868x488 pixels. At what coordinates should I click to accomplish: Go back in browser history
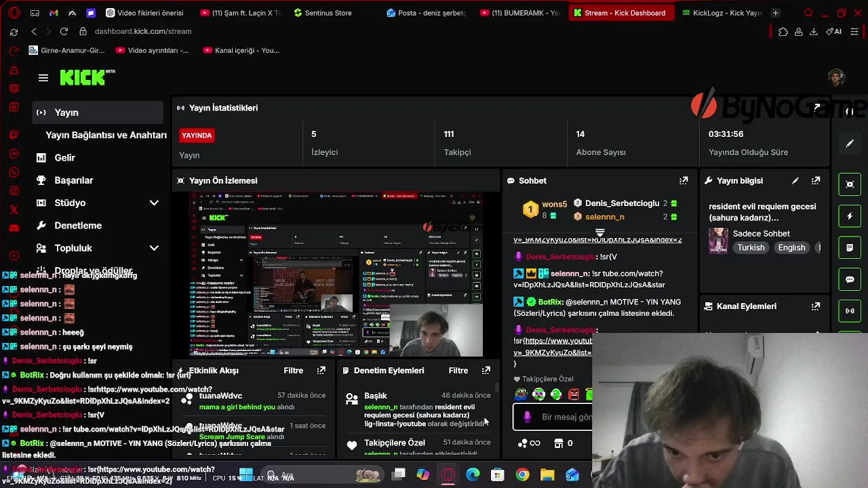(34, 31)
